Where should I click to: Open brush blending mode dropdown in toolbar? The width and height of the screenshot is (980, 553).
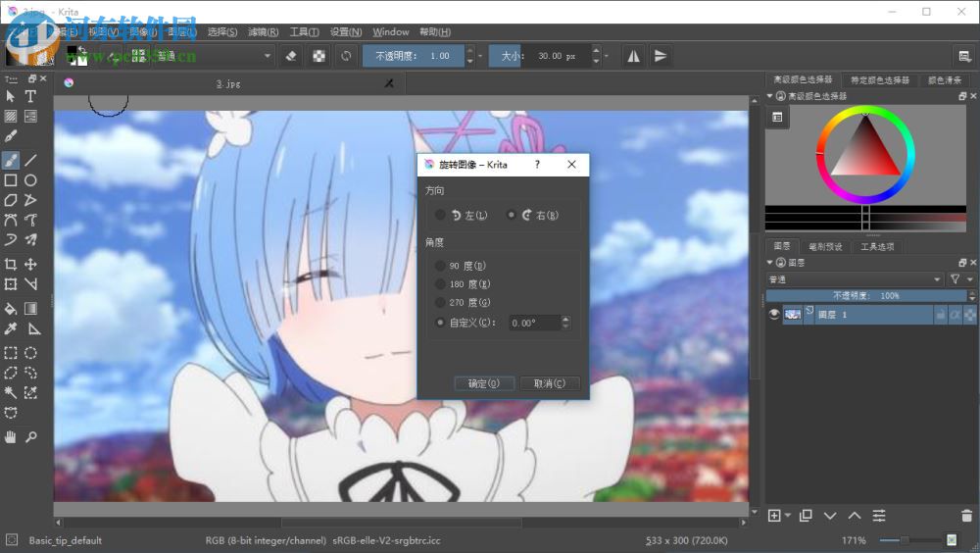pyautogui.click(x=212, y=56)
